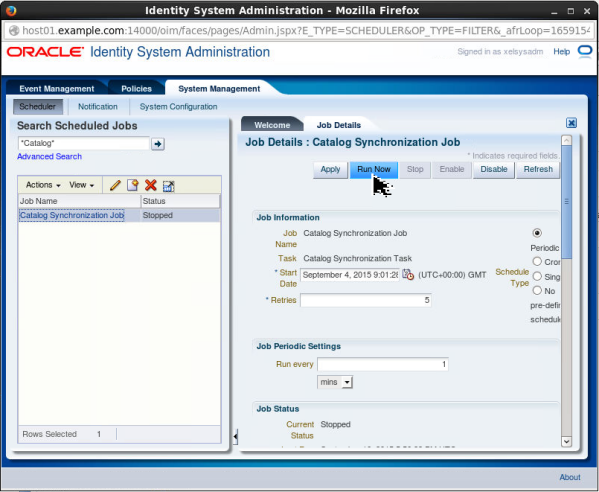Click the Catalog Synchronization Task text
This screenshot has height=492, width=599.
(358, 259)
